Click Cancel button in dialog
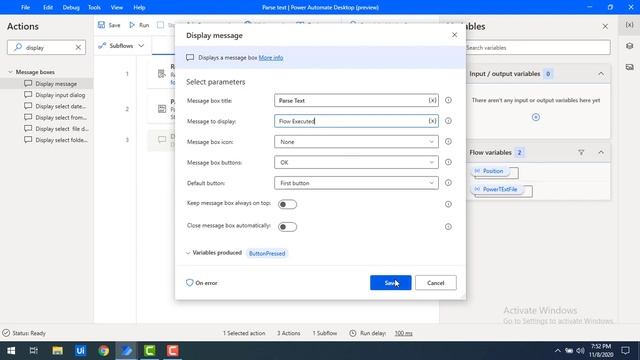The height and width of the screenshot is (360, 640). click(x=436, y=283)
